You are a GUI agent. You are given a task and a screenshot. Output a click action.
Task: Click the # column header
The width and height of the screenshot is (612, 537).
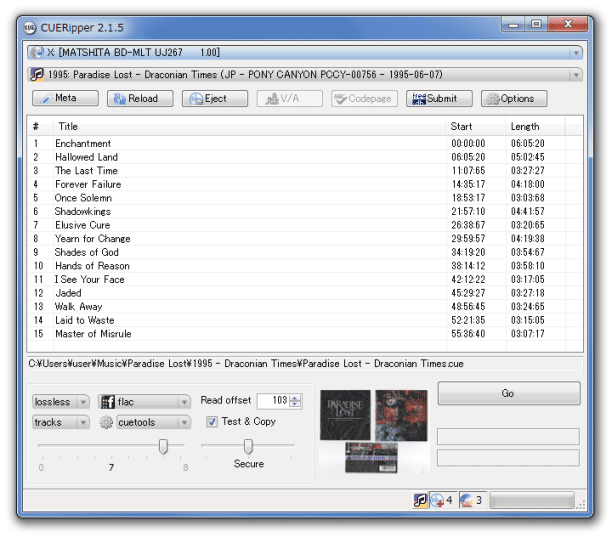click(40, 126)
